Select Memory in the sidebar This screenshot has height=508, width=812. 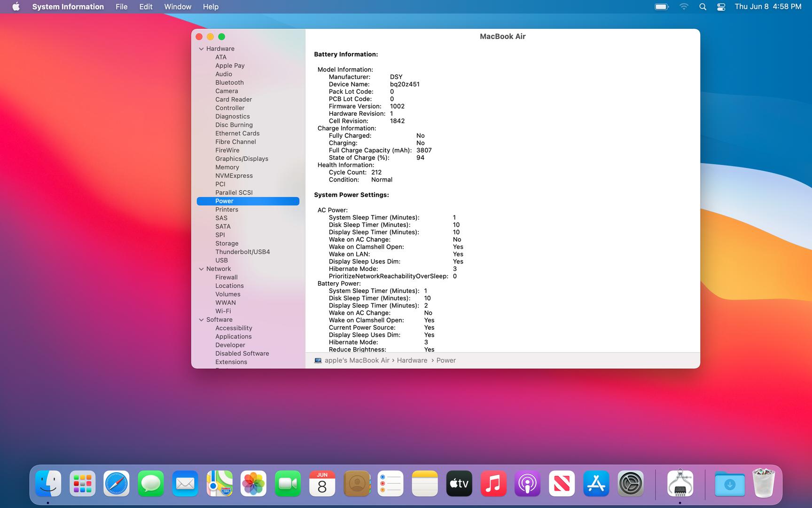coord(227,167)
